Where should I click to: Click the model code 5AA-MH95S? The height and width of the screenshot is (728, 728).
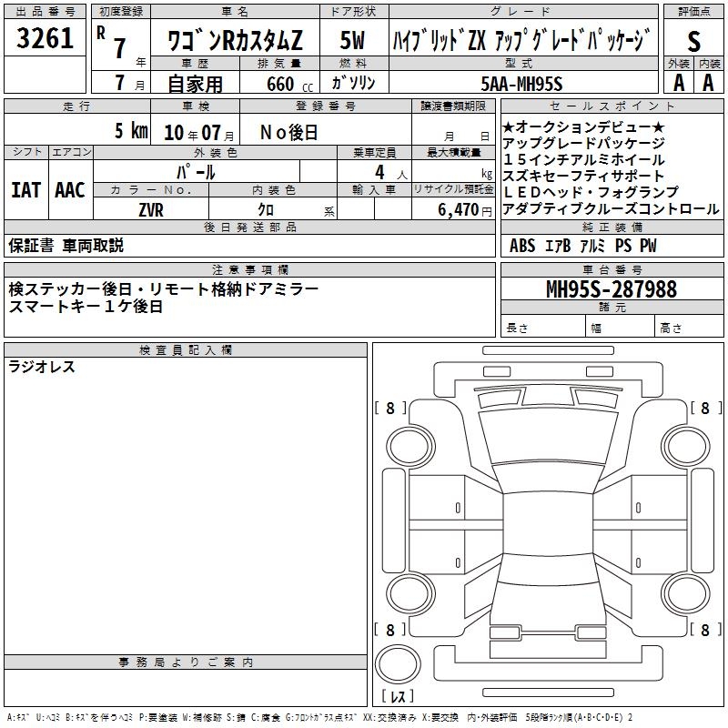tap(521, 84)
